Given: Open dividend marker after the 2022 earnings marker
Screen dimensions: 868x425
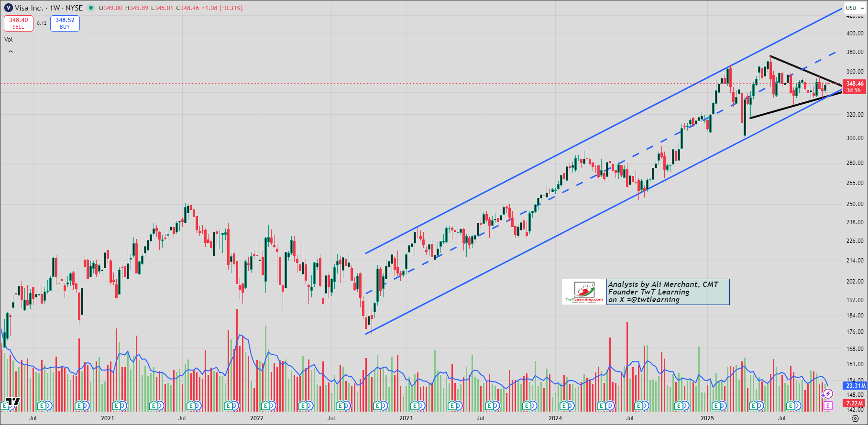Looking at the screenshot, I should tap(272, 406).
